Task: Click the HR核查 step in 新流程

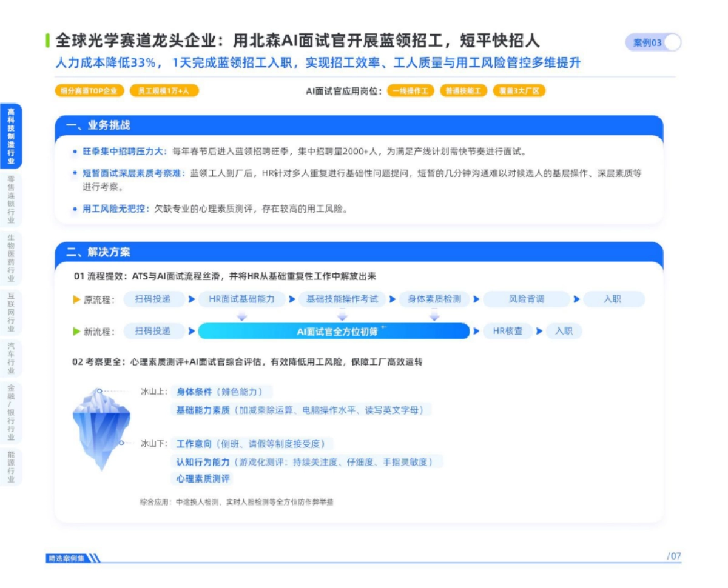Action: pyautogui.click(x=508, y=331)
